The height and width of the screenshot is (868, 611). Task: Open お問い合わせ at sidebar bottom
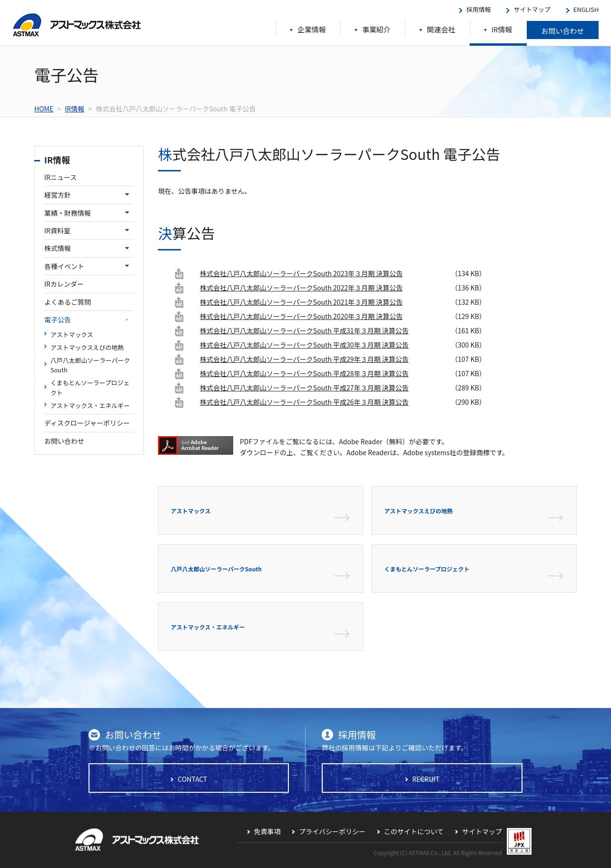[64, 441]
